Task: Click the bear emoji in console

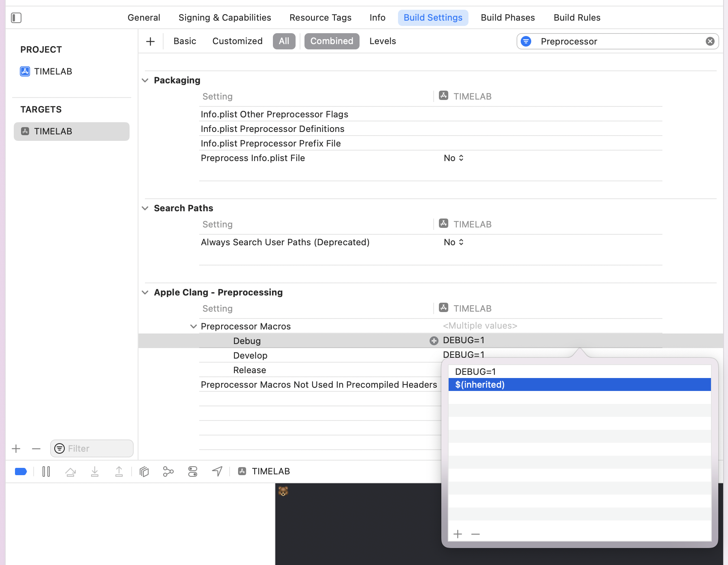Action: pos(283,491)
